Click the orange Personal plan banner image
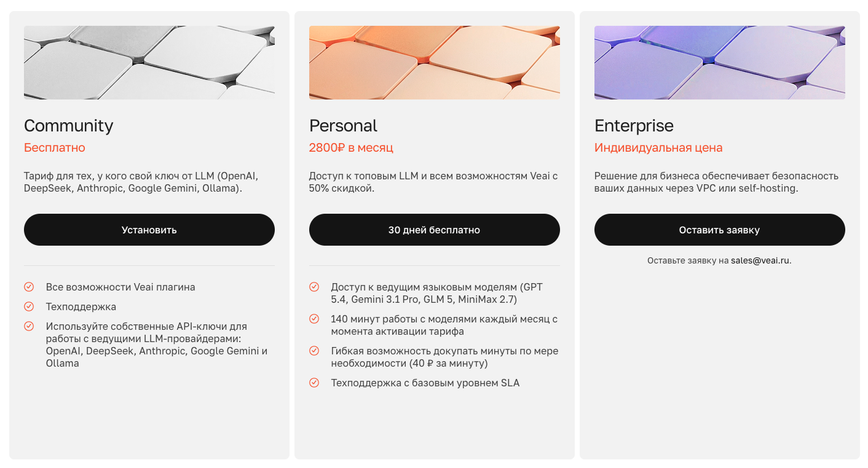Image resolution: width=868 pixels, height=468 pixels. (x=434, y=63)
